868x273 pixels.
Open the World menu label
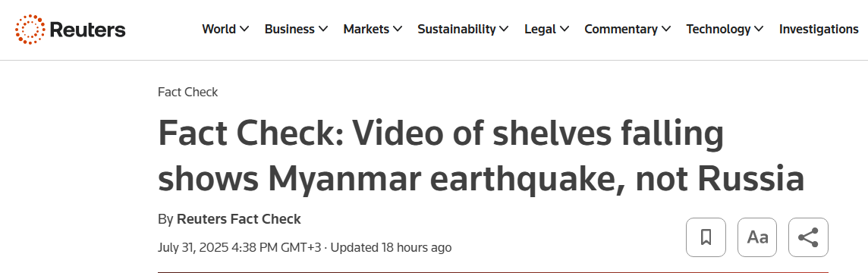(219, 30)
